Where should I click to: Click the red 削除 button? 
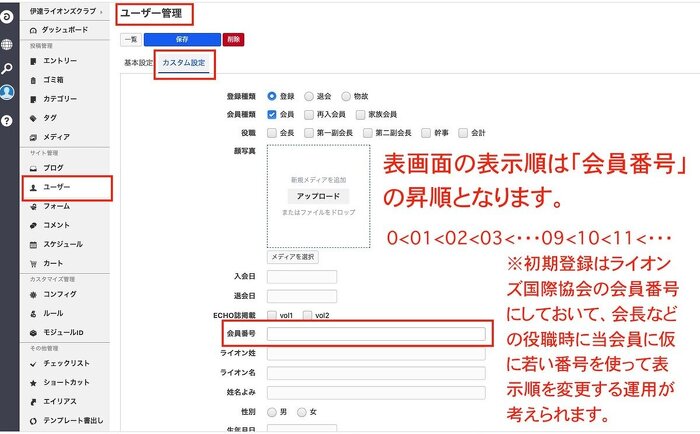(x=233, y=39)
